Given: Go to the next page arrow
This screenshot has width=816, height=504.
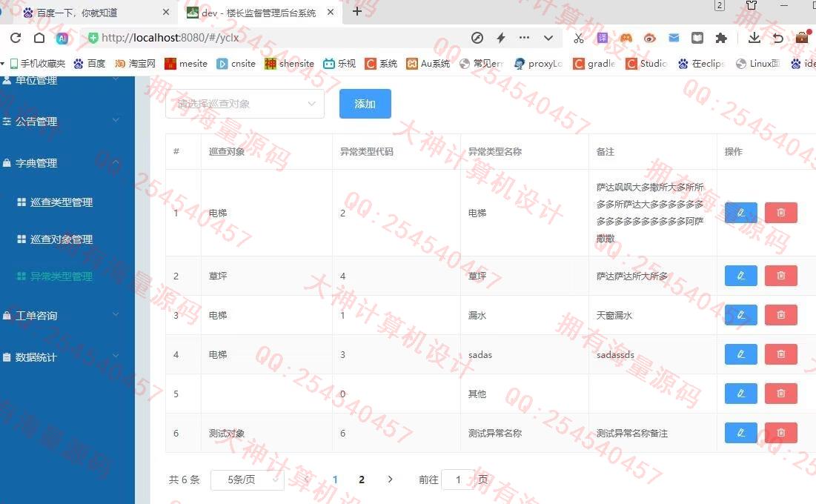Looking at the screenshot, I should [x=391, y=480].
